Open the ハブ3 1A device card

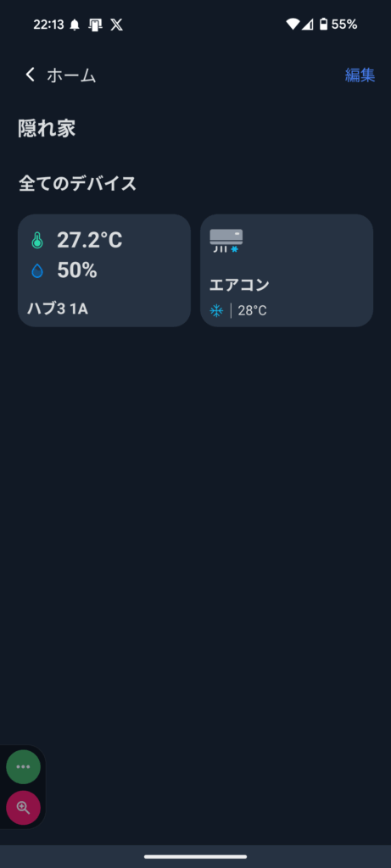104,270
